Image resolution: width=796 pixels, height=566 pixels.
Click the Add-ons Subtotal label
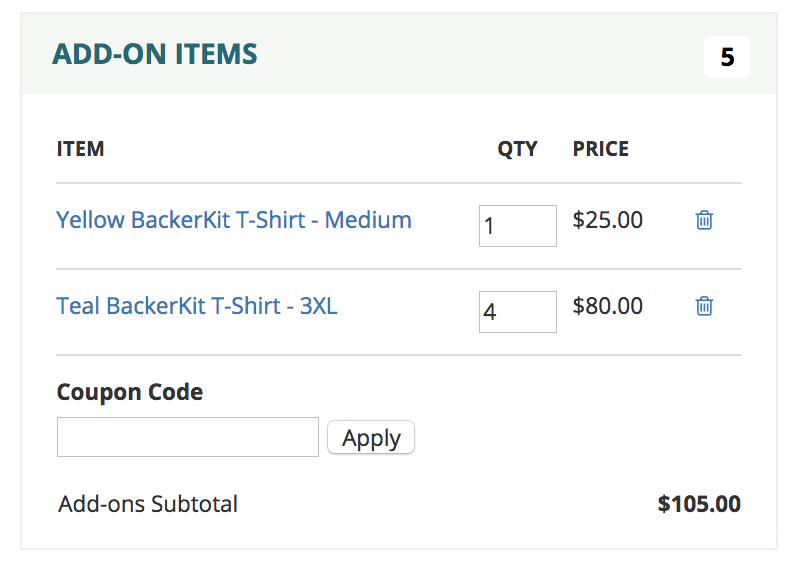(148, 504)
